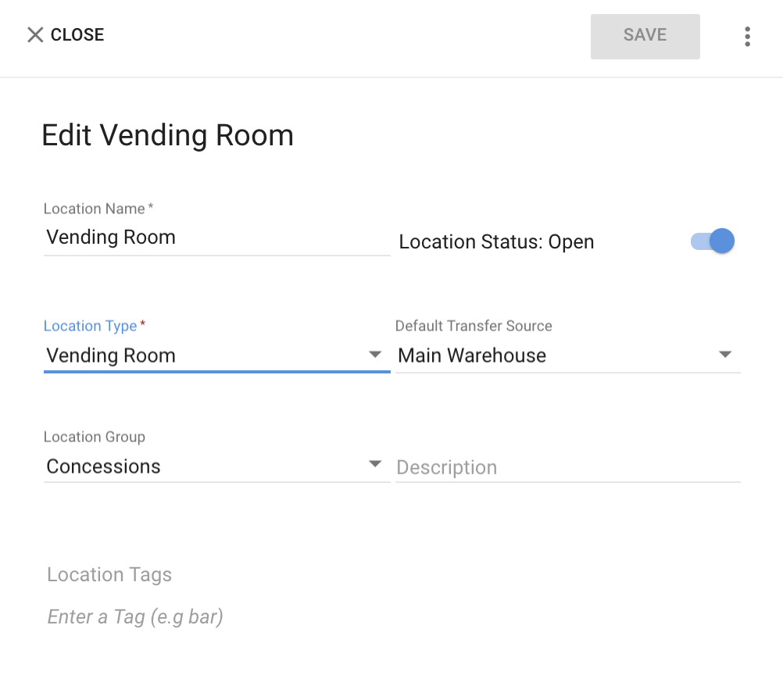Click the SAVE button
The height and width of the screenshot is (700, 783).
[x=645, y=37]
